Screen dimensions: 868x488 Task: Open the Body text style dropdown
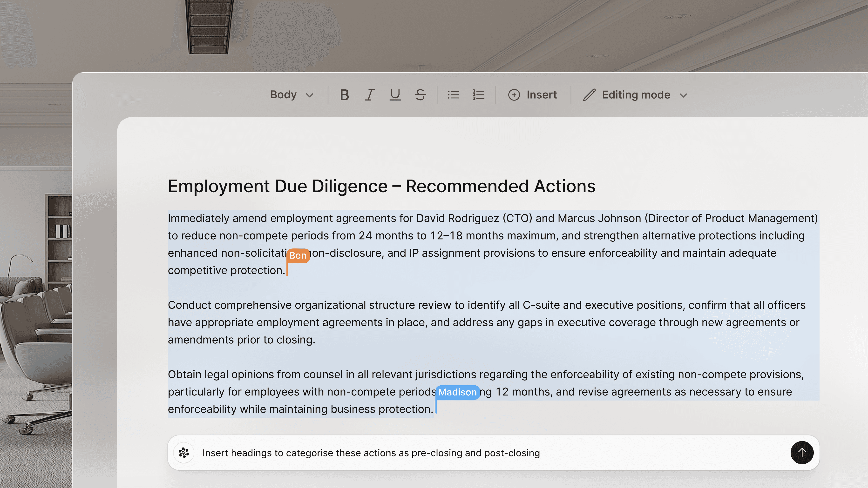click(x=309, y=95)
